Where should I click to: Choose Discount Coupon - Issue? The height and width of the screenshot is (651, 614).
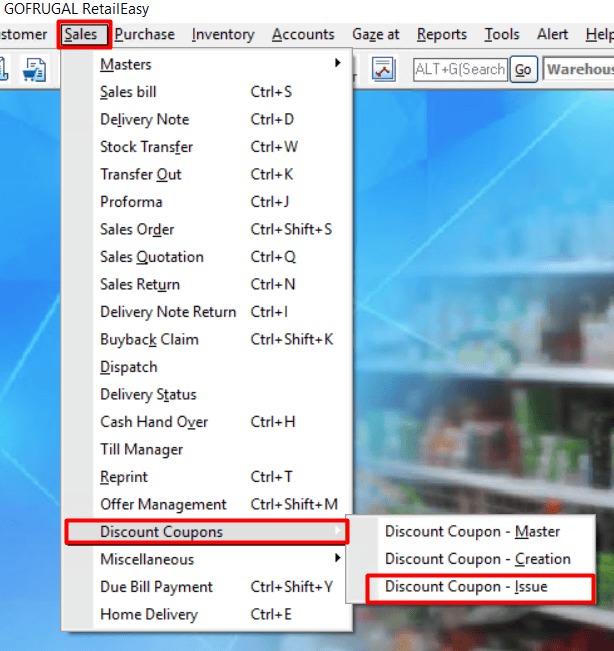point(480,587)
